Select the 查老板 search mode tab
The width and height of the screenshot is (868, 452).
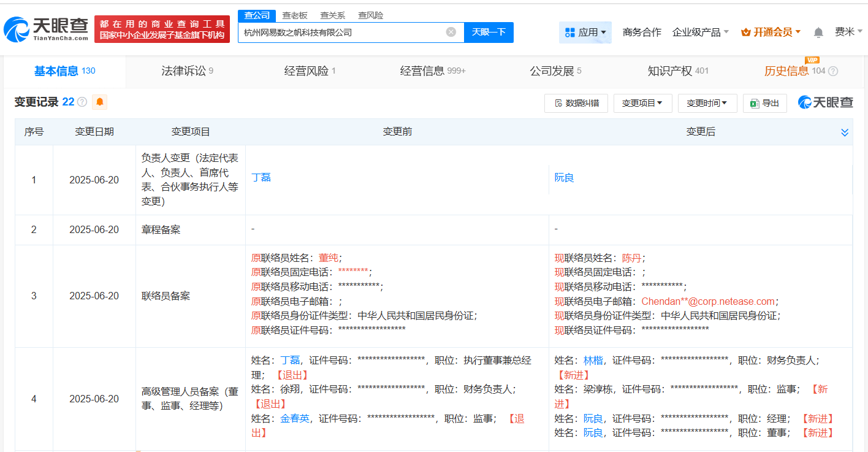tap(294, 15)
